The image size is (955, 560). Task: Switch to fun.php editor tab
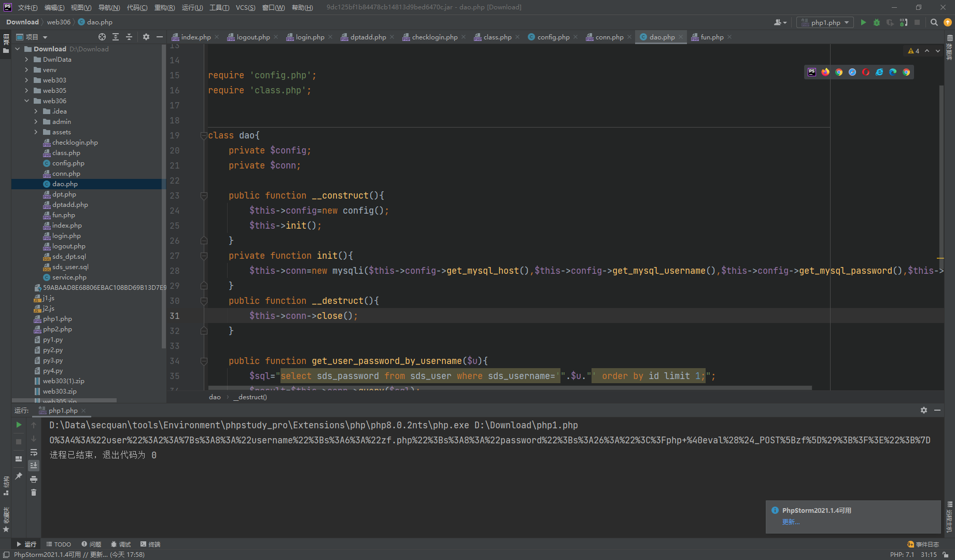[x=712, y=37]
